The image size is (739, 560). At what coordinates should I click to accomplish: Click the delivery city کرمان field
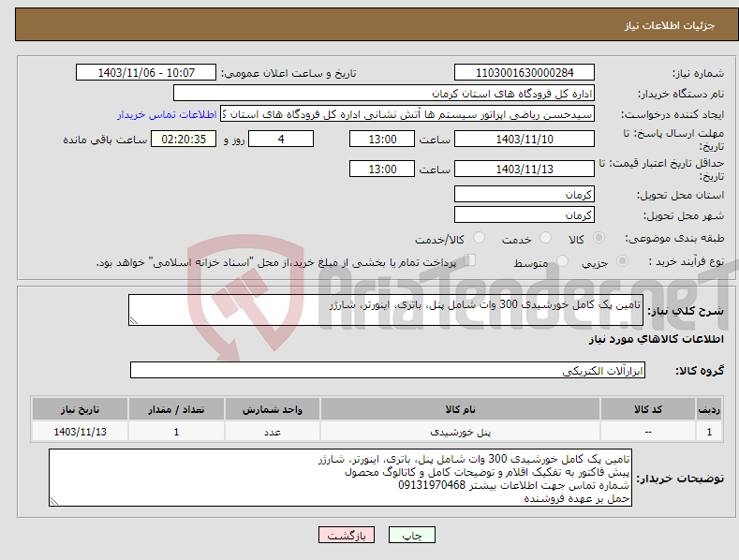pos(525,215)
